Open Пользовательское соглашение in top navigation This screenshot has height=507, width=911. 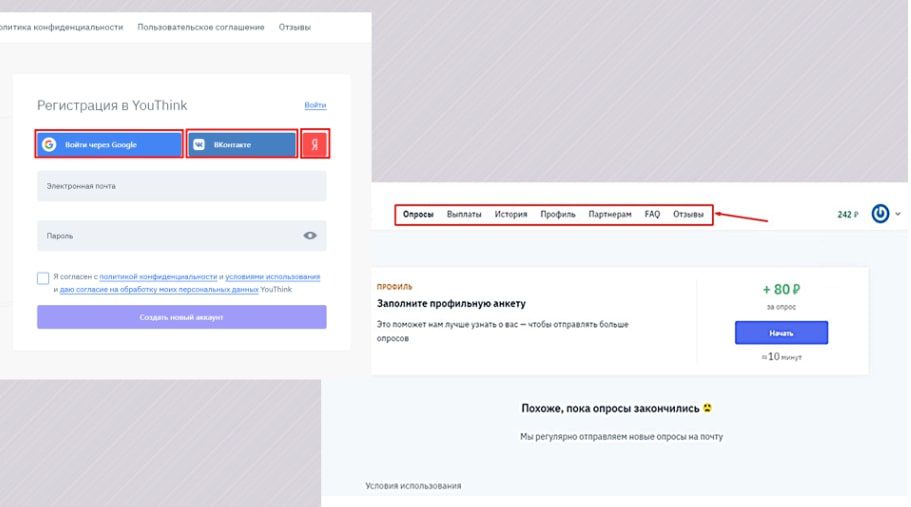click(x=200, y=27)
